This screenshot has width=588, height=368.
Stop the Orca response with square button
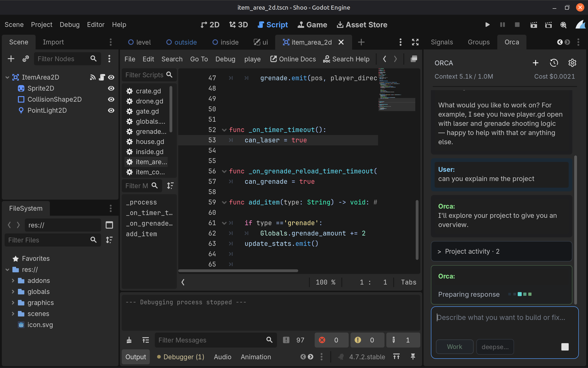565,347
